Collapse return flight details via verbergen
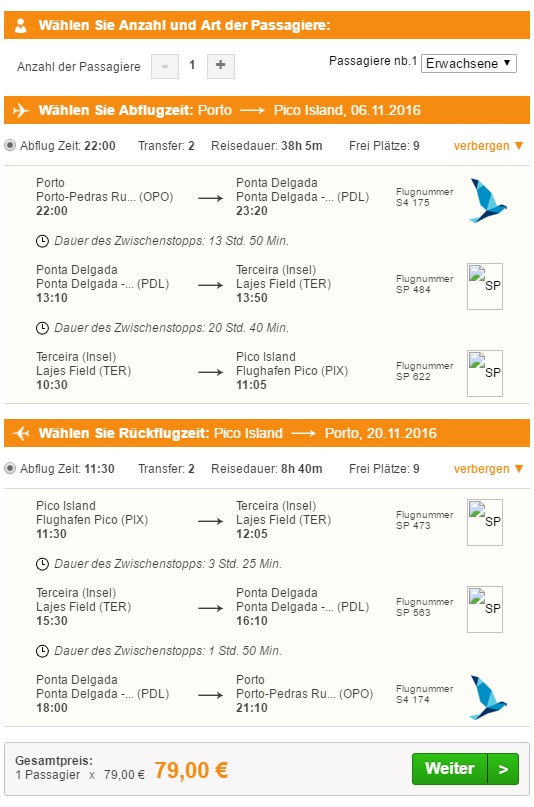This screenshot has height=807, width=534. point(488,469)
